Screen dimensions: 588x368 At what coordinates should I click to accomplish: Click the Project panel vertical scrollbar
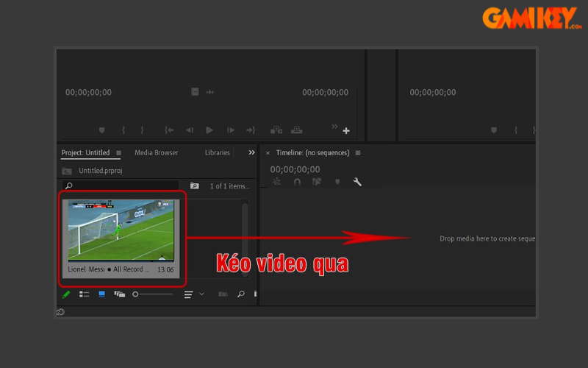(x=245, y=238)
